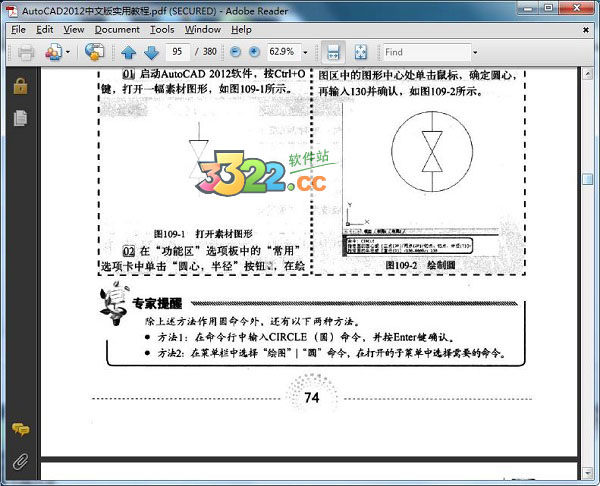The height and width of the screenshot is (486, 600).
Task: Open the Document menu
Action: [x=117, y=29]
